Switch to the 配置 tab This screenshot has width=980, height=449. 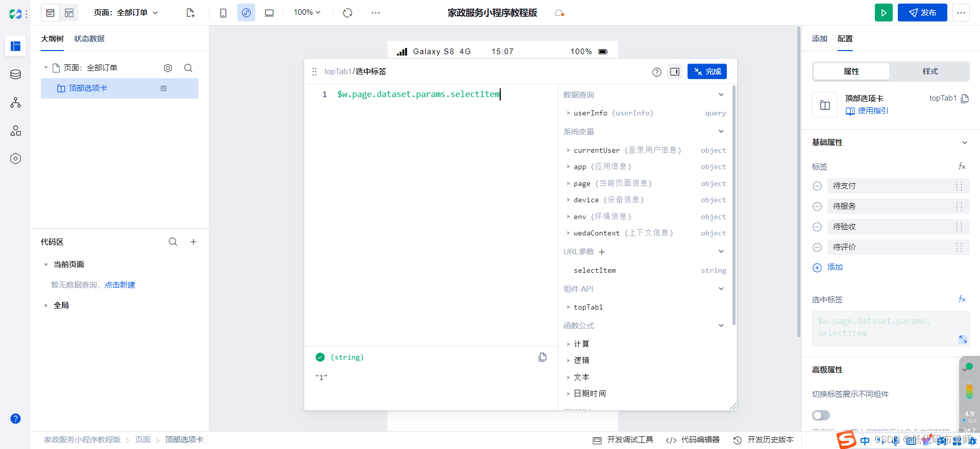tap(845, 39)
